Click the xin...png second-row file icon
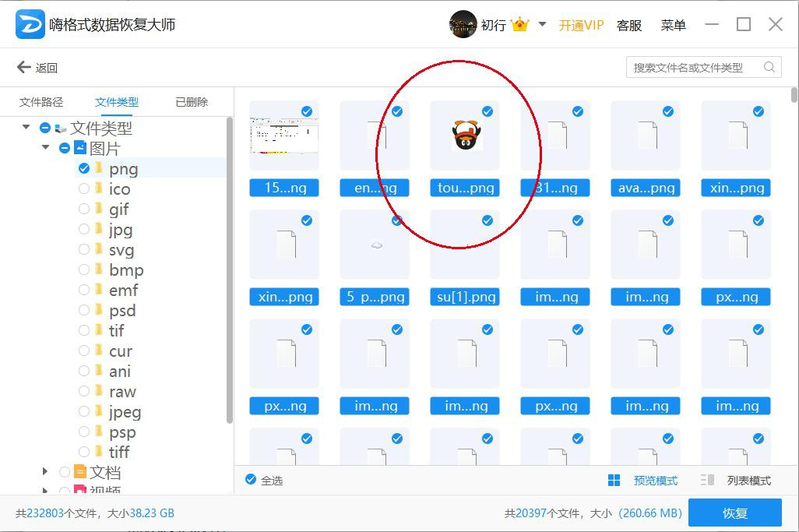Viewport: 799px width, 532px height. [x=286, y=244]
